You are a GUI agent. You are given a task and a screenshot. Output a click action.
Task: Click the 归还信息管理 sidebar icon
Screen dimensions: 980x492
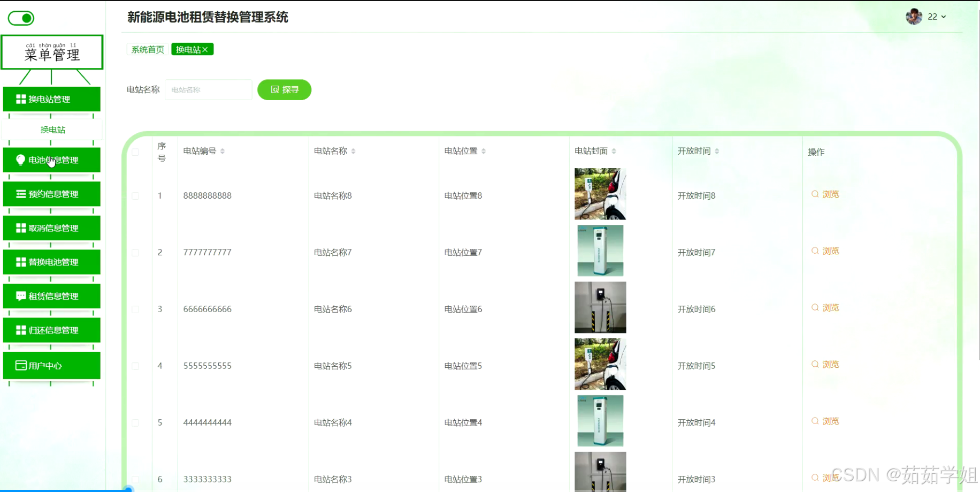tap(20, 330)
